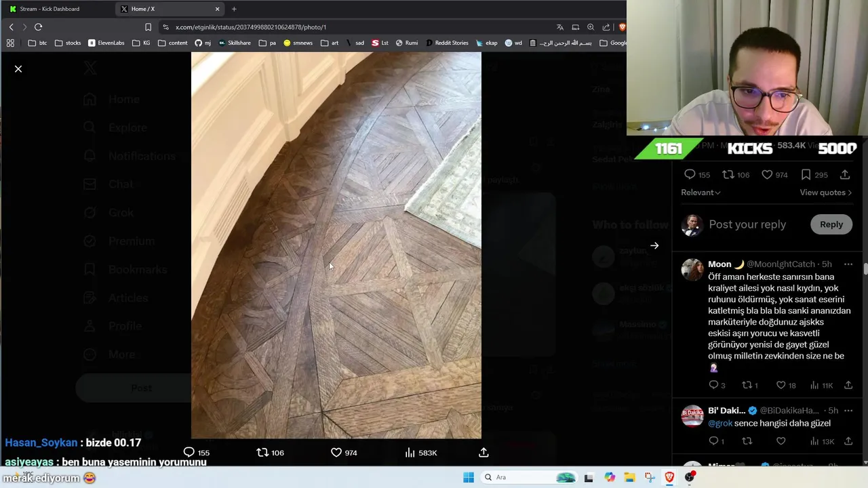Viewport: 868px width, 488px height.
Task: Click the URL address bar
Action: (353, 27)
